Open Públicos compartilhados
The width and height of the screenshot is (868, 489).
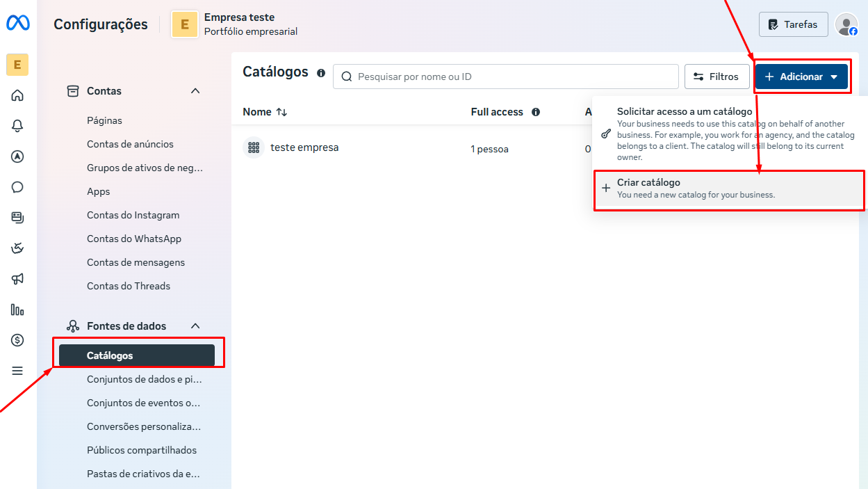[142, 450]
